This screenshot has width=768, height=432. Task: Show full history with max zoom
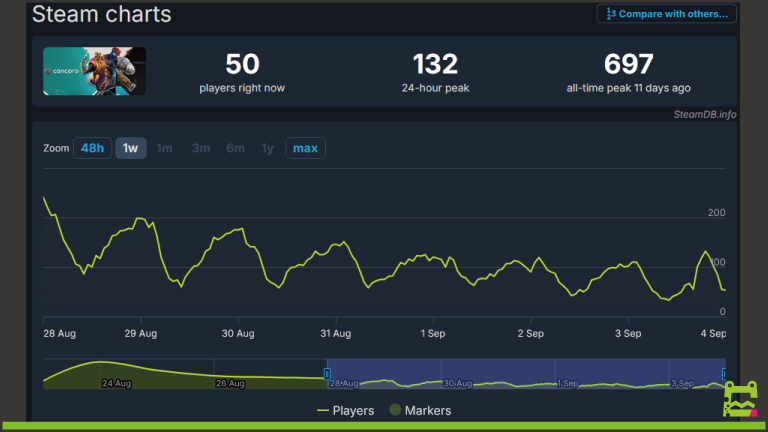305,148
